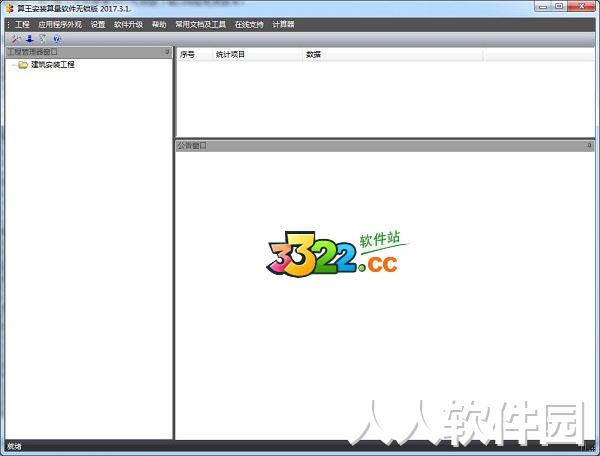Select the 建筑安装工程 tree node

52,65
